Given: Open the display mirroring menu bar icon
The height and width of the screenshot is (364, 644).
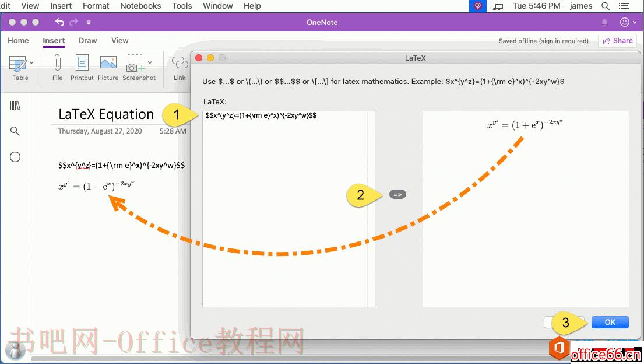Looking at the screenshot, I should [496, 6].
